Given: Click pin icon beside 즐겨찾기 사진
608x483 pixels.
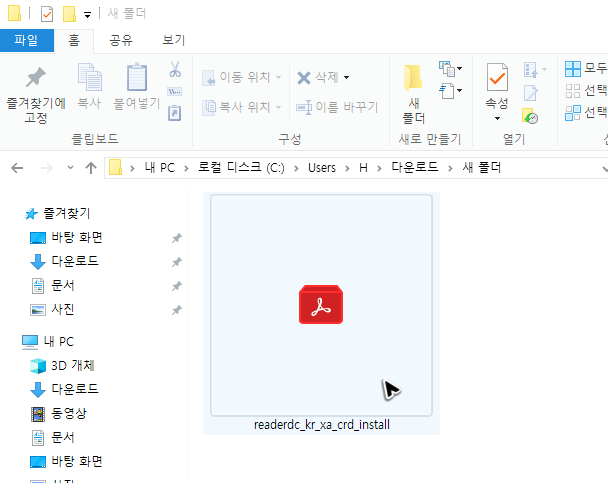Looking at the screenshot, I should click(x=177, y=310).
